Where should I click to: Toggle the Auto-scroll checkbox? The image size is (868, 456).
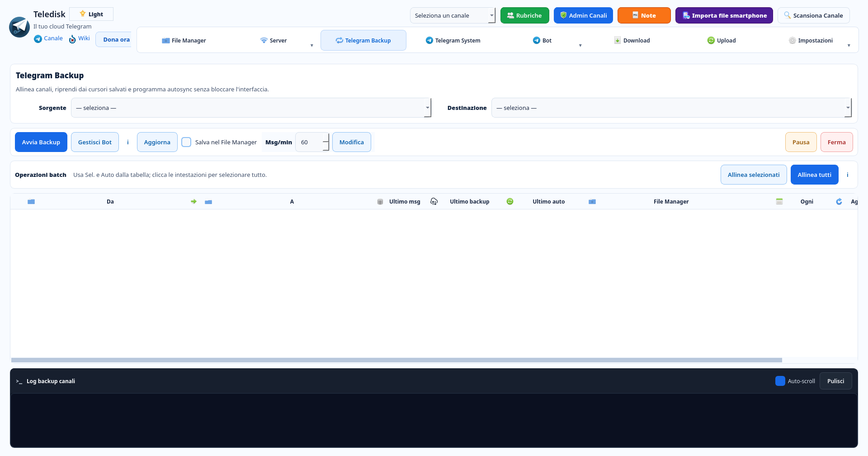(780, 381)
